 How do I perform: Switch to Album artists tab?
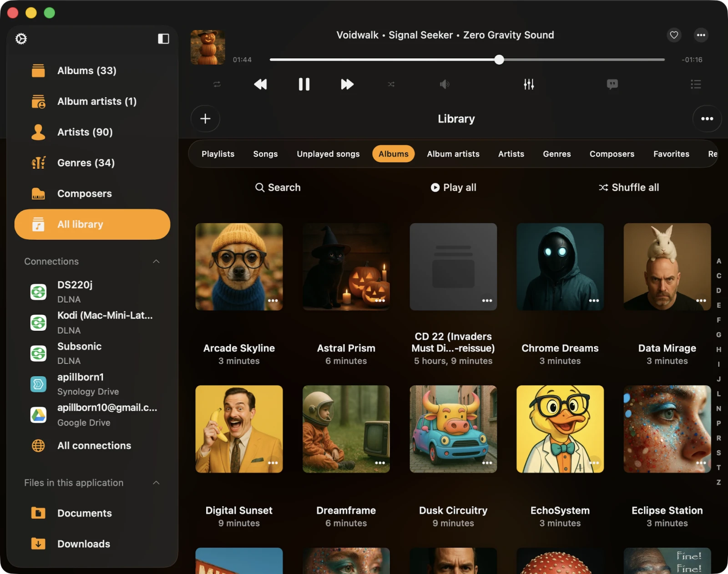(453, 154)
